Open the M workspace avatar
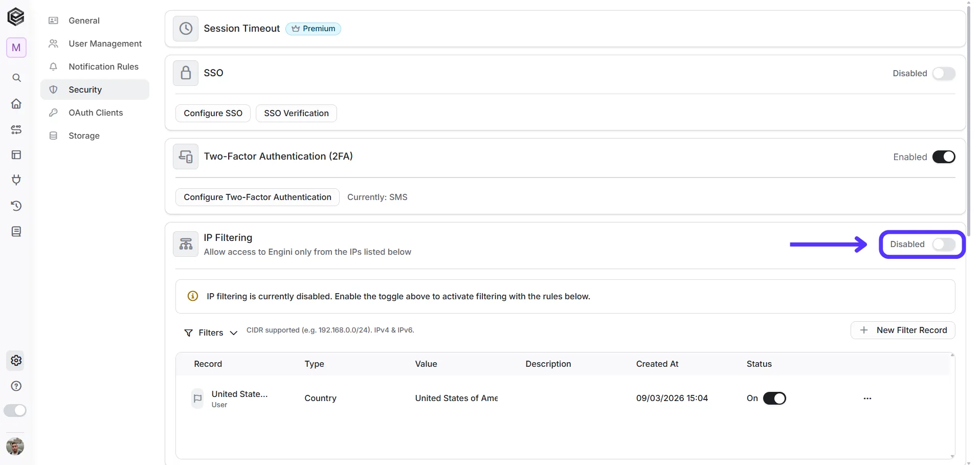This screenshot has height=465, width=980. (x=16, y=48)
